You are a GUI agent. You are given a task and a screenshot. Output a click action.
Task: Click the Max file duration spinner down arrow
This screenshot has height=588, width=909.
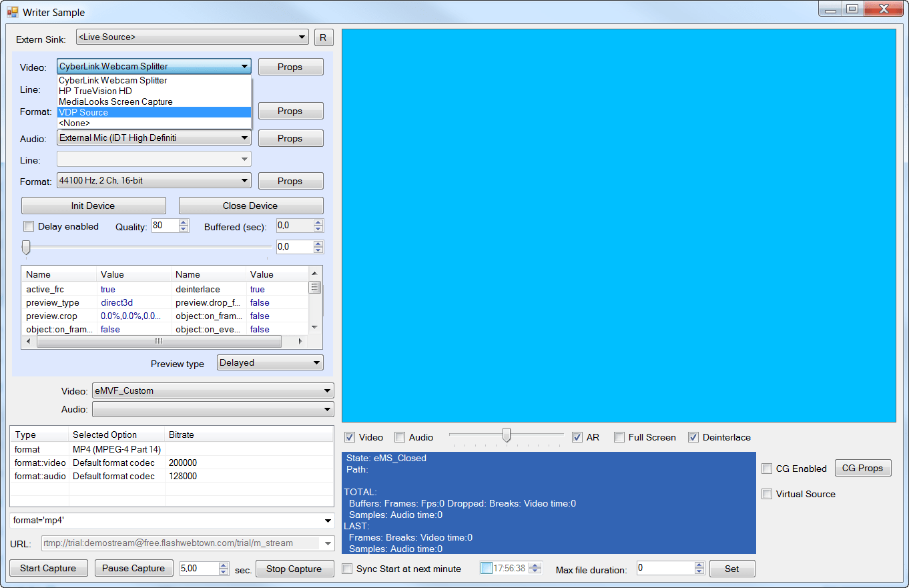[x=699, y=571]
